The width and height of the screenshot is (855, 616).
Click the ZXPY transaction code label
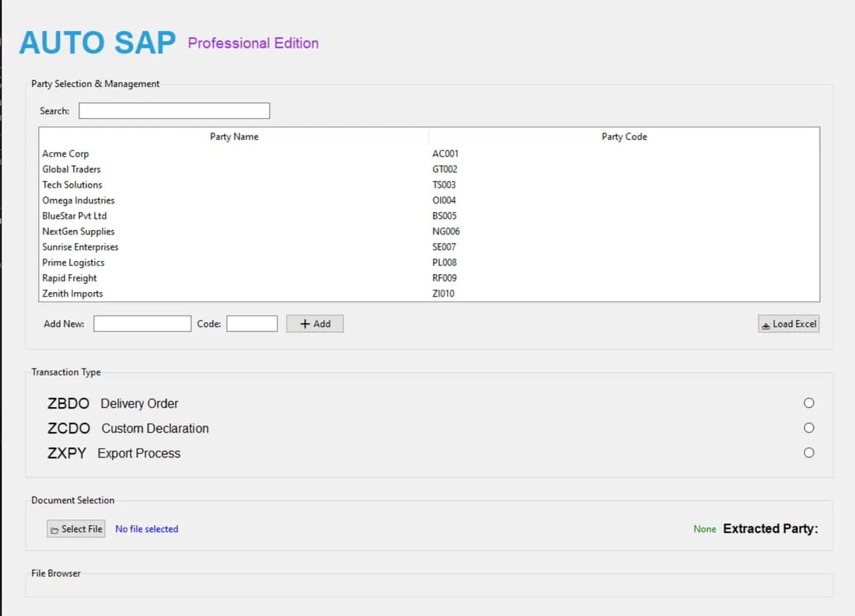click(67, 453)
